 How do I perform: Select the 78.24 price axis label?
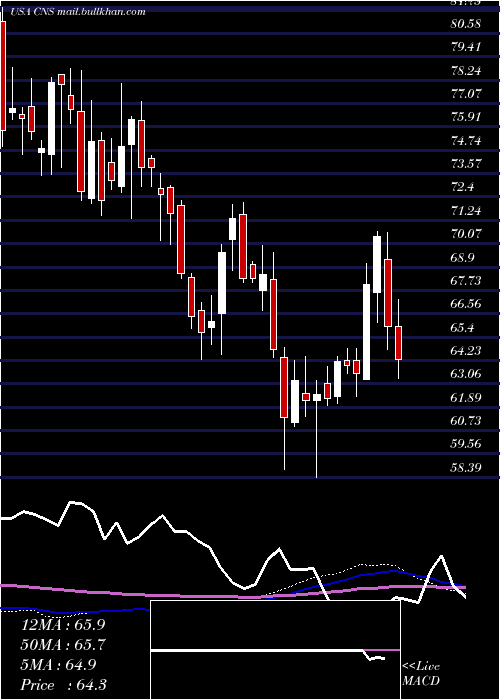[x=466, y=71]
